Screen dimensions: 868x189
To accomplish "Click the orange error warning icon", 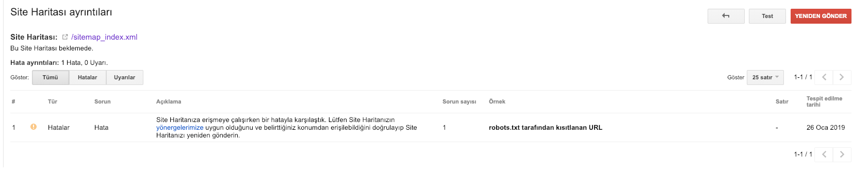I will click(34, 127).
